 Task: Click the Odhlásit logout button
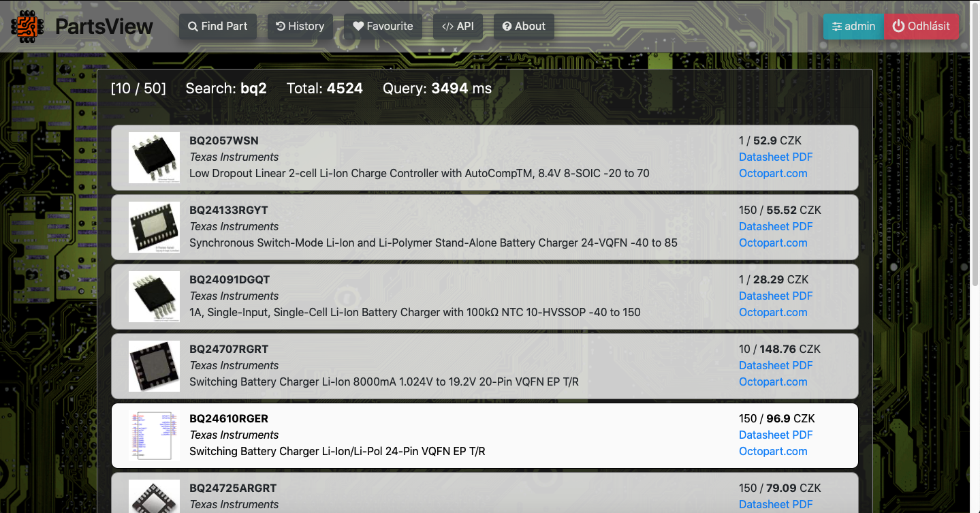(x=921, y=27)
